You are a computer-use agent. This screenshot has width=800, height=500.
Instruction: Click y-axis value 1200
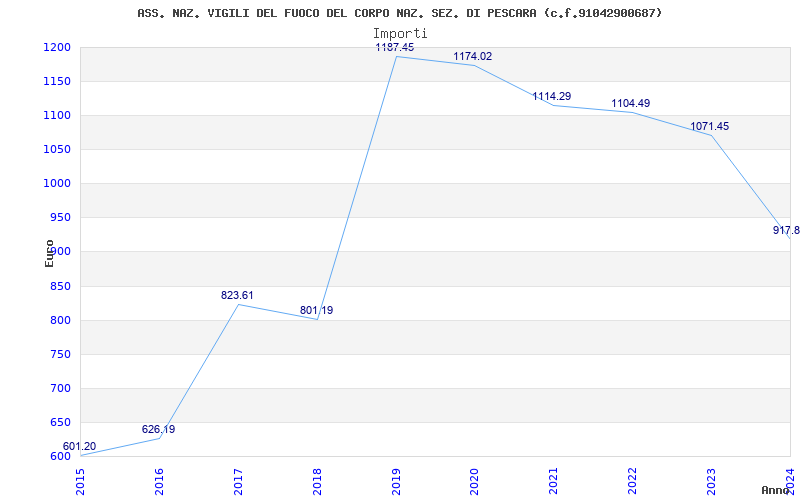(57, 47)
